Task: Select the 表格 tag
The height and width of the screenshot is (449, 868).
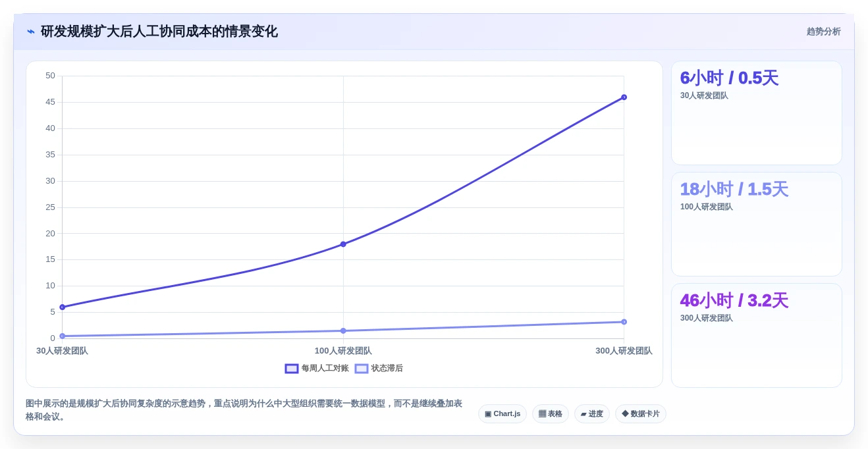Action: [551, 414]
